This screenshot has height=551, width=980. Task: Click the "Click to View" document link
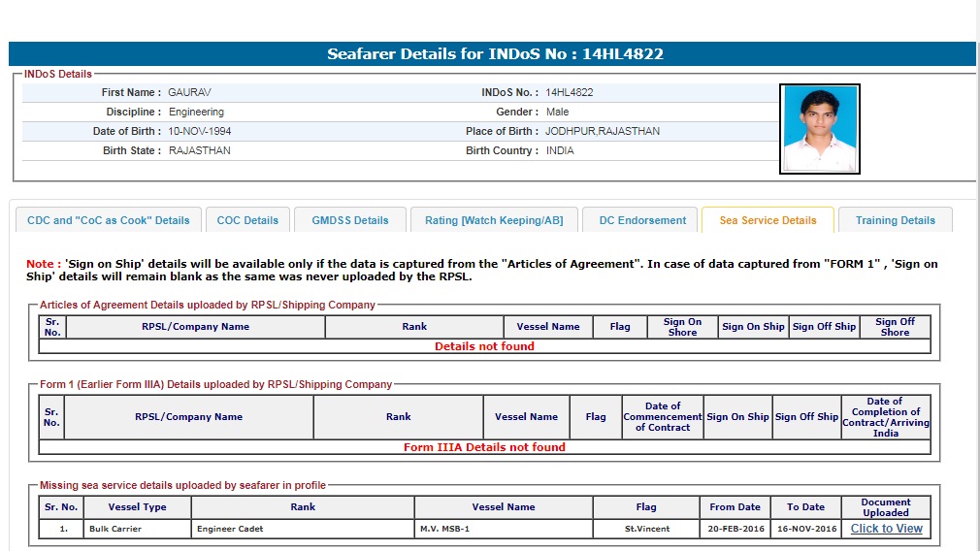886,529
